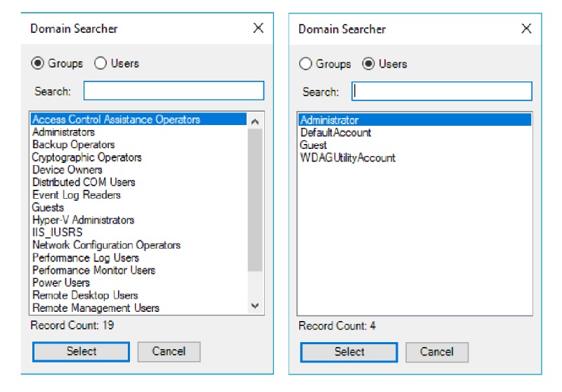
Task: Select Remote Desktop Users group
Action: [x=85, y=295]
